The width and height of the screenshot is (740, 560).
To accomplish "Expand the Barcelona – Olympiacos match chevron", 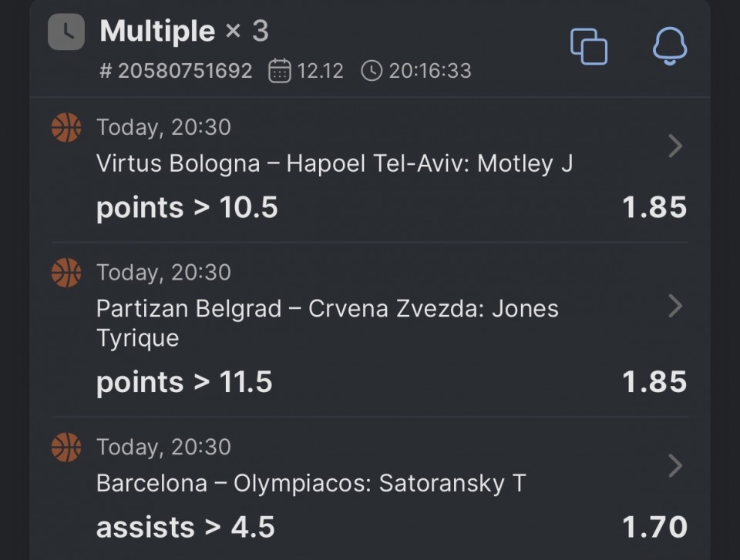I will click(x=675, y=465).
